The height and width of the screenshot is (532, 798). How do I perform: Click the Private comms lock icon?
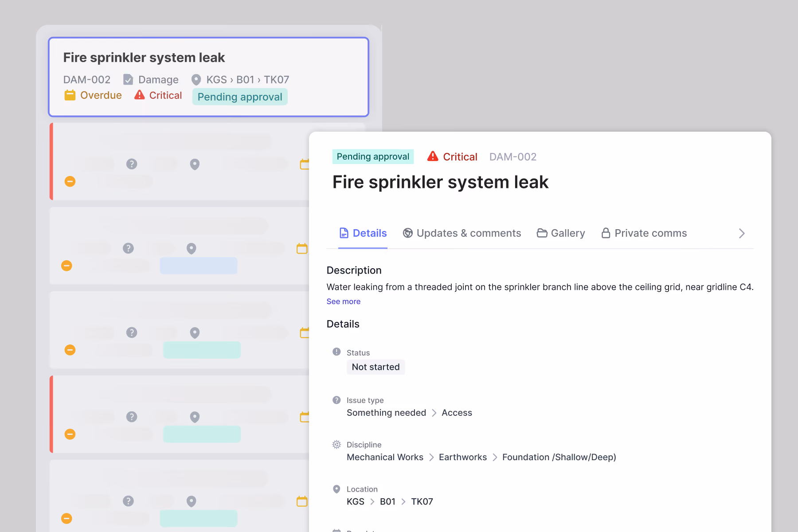606,233
